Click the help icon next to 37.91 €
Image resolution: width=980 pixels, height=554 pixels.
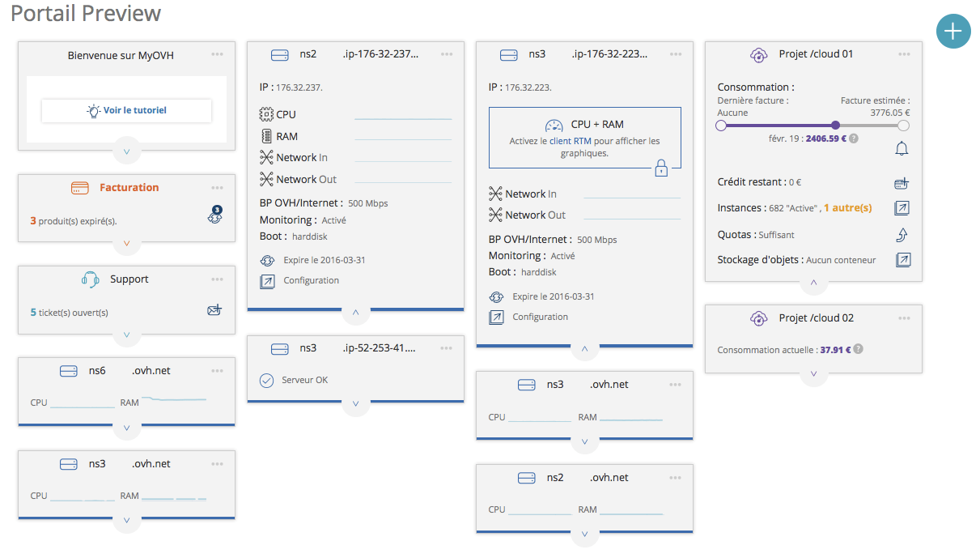click(x=858, y=350)
